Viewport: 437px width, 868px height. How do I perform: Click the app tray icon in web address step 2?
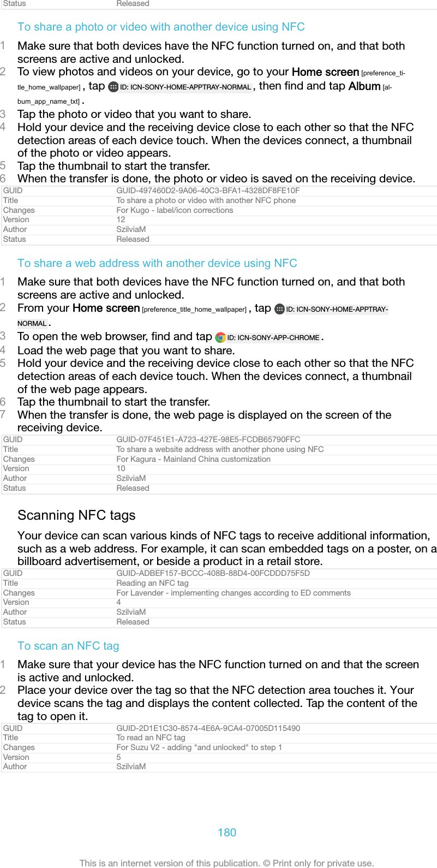point(279,309)
